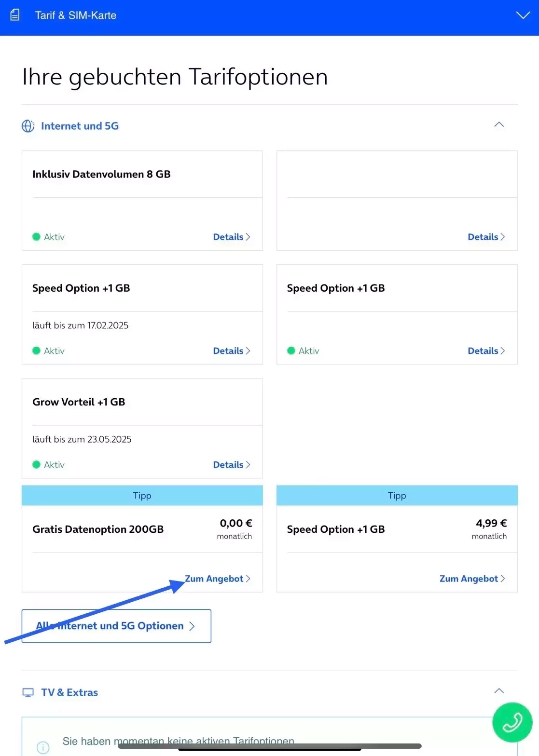Select the Tarif & SIM-Karte menu title
This screenshot has width=539, height=756.
pyautogui.click(x=76, y=15)
